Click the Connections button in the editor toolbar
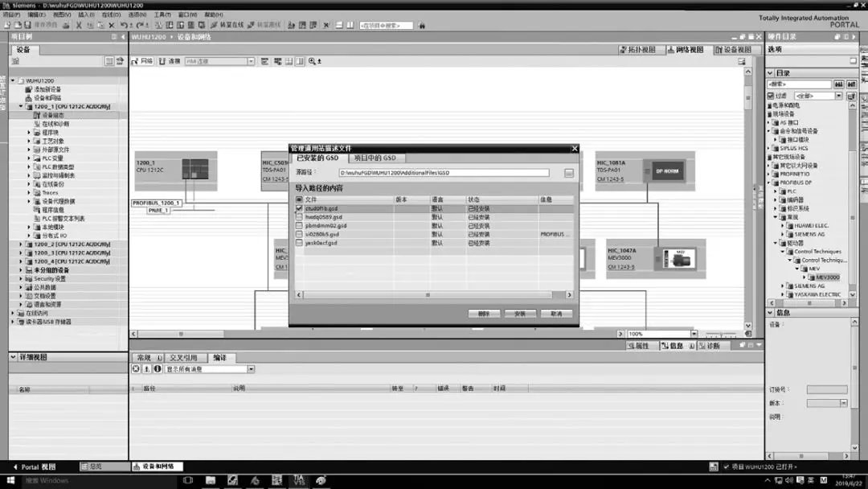Image resolution: width=868 pixels, height=489 pixels. coord(170,61)
